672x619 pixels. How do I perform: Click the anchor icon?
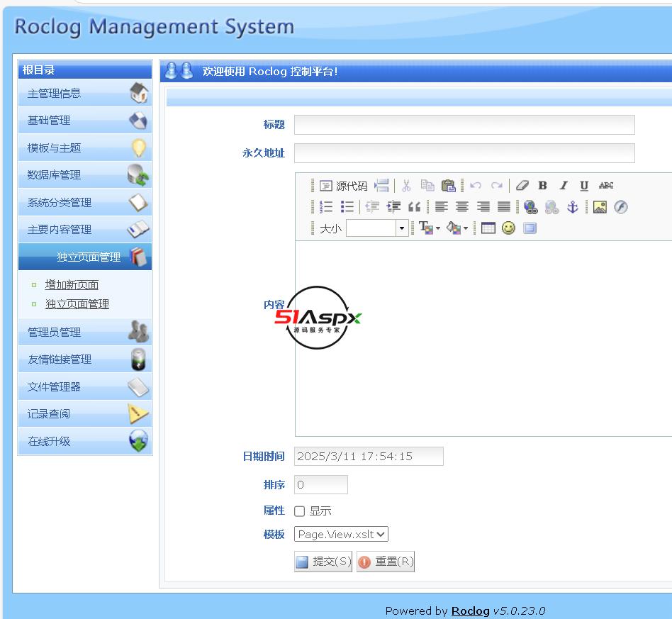click(x=573, y=207)
